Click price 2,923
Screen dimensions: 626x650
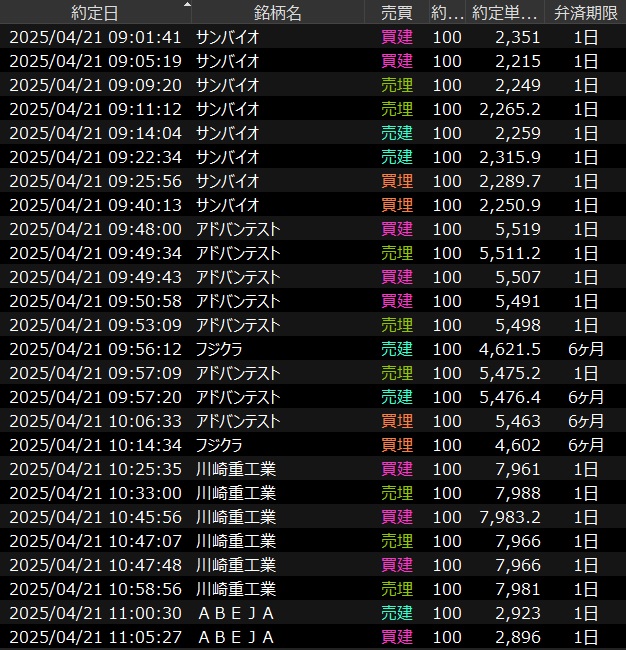518,614
